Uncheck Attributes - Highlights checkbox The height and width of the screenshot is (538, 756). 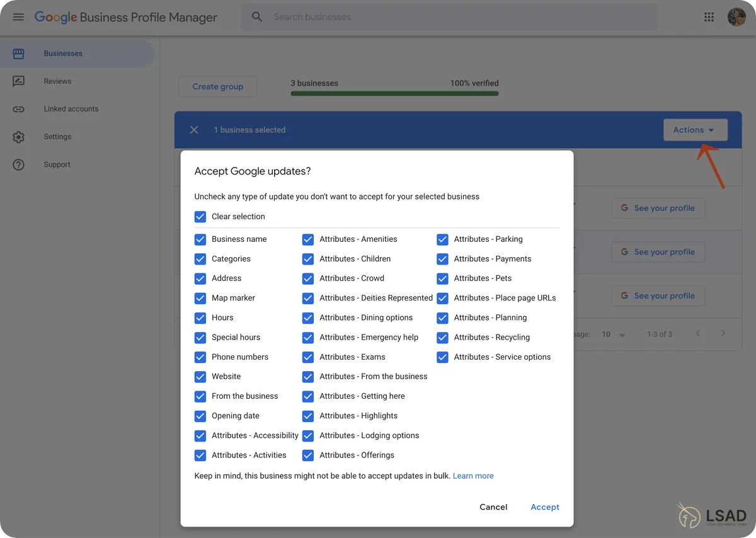(x=308, y=416)
